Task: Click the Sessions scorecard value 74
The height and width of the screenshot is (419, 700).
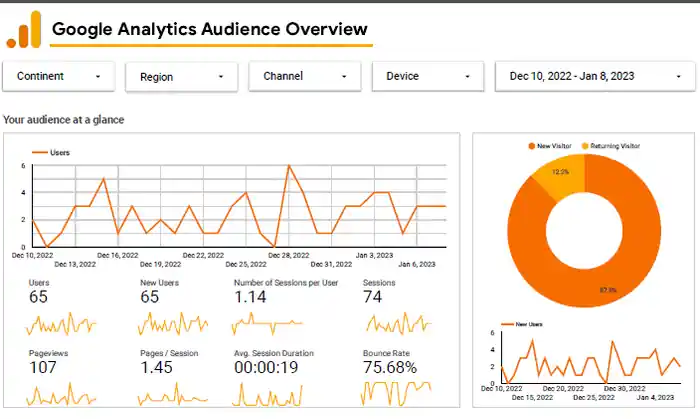Action: 373,297
